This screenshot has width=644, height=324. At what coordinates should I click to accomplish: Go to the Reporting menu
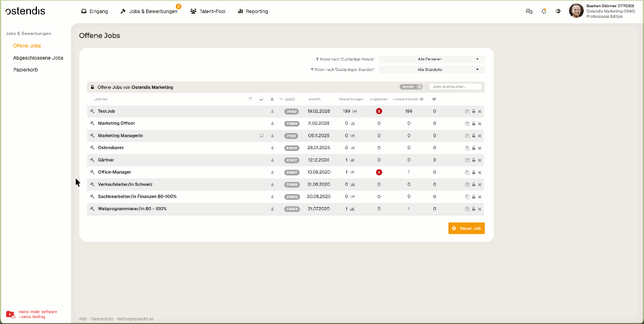(253, 11)
